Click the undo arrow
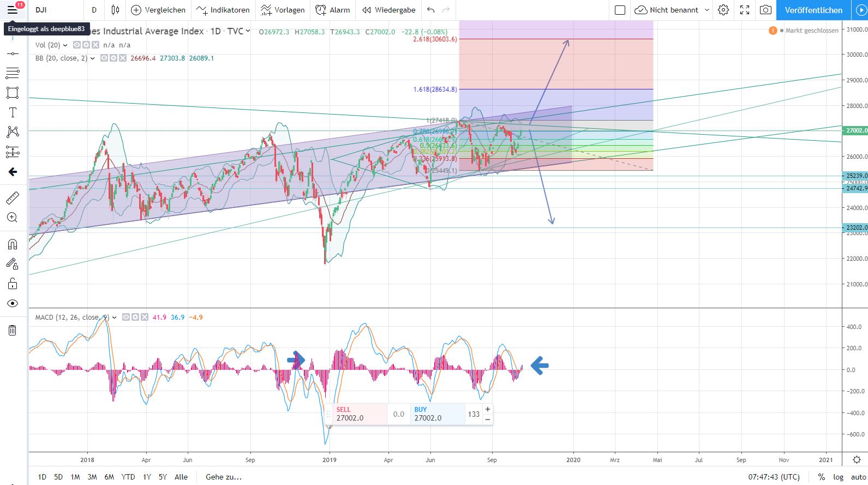Image resolution: width=868 pixels, height=485 pixels. pos(431,10)
